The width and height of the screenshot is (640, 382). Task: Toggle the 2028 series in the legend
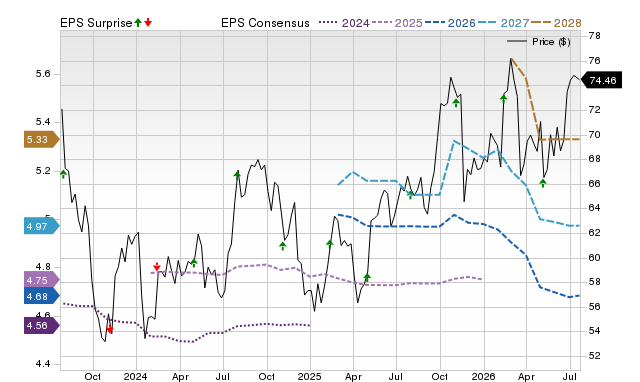[x=556, y=23]
